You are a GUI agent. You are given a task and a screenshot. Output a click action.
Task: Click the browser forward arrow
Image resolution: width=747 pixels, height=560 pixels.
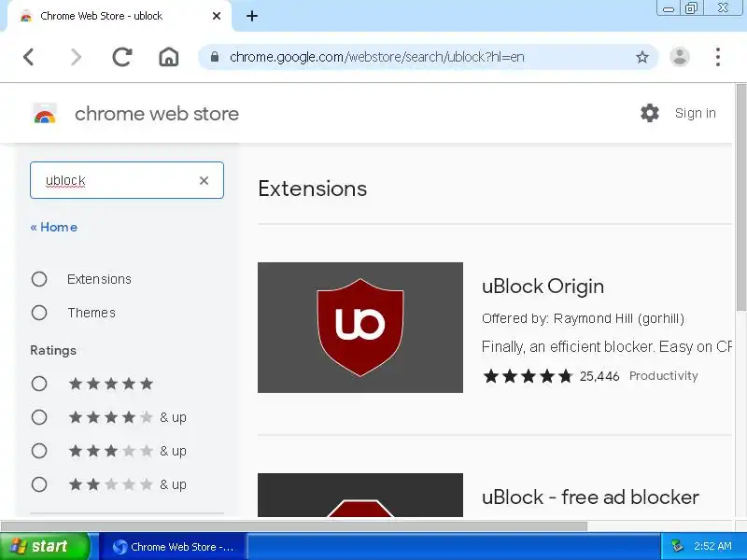(x=76, y=57)
